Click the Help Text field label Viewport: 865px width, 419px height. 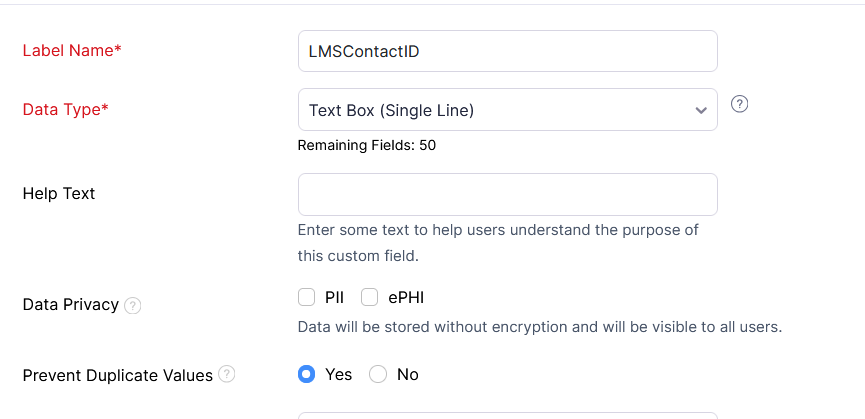59,193
